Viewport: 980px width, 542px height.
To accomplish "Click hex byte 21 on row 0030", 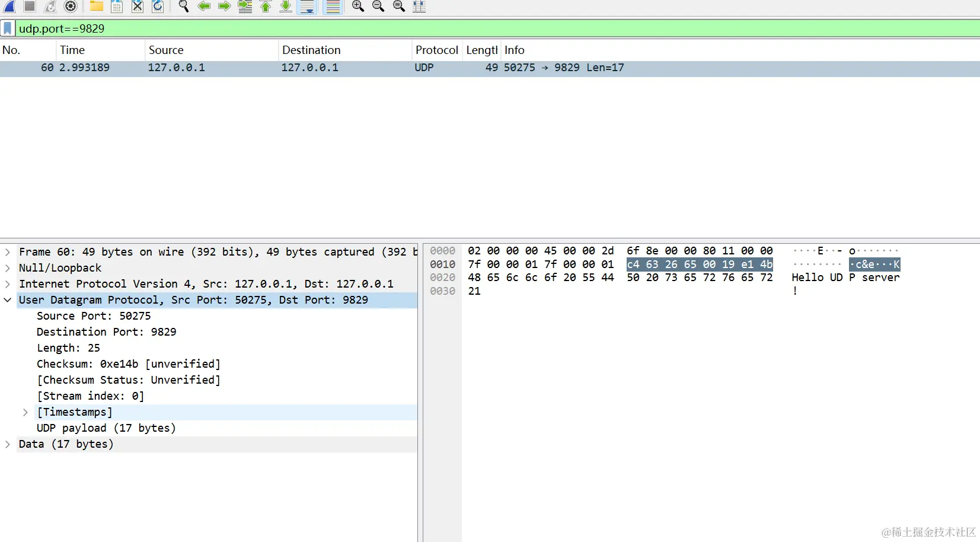I will (x=474, y=291).
